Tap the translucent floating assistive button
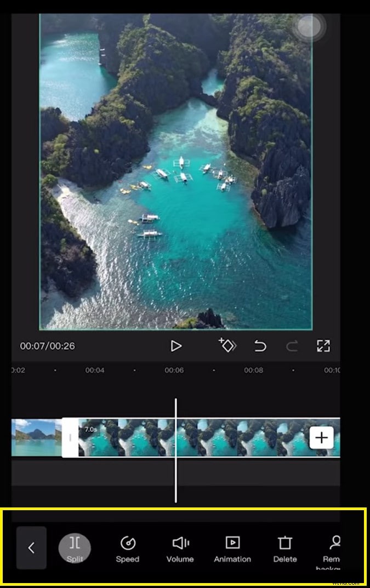Image resolution: width=370 pixels, height=588 pixels. [x=309, y=27]
